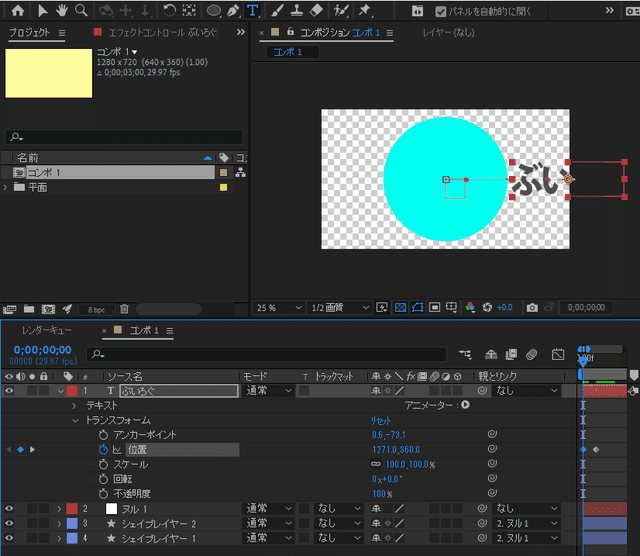Toggle transparency grid in viewer

(x=400, y=307)
